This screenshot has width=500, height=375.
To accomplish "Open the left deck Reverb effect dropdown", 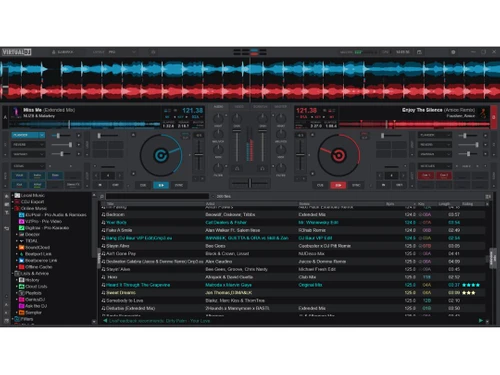I will point(42,145).
